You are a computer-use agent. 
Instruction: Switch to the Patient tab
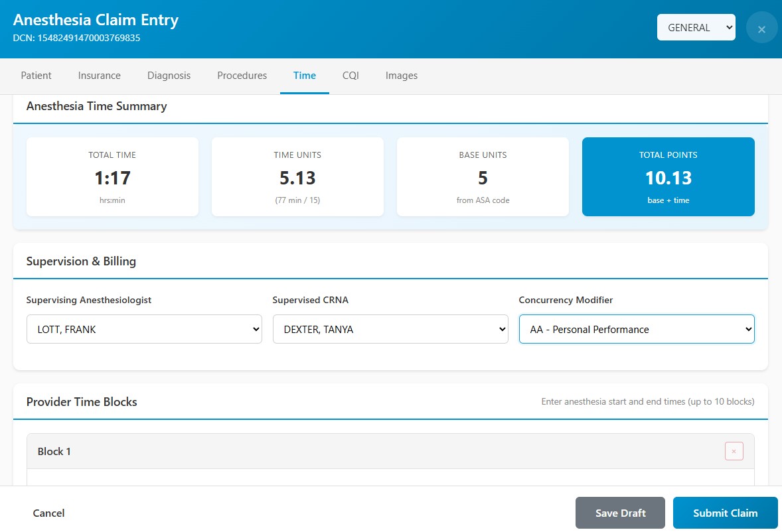coord(36,76)
